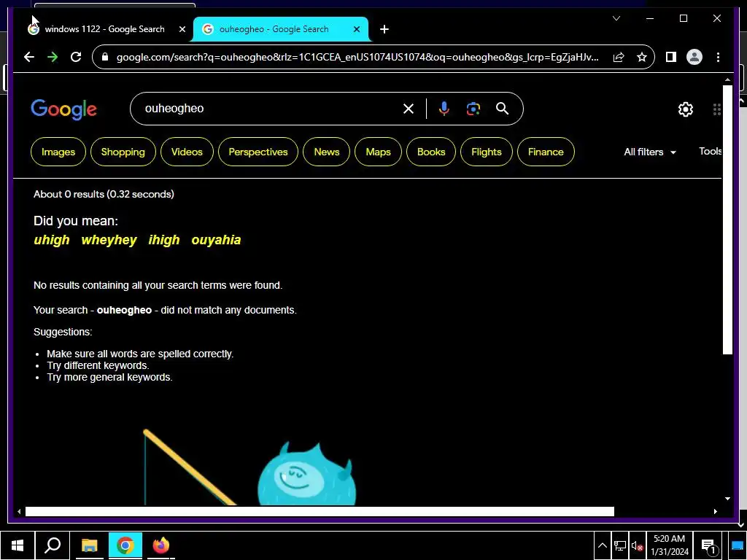747x560 pixels.
Task: Open a new tab with the plus button
Action: [x=384, y=29]
